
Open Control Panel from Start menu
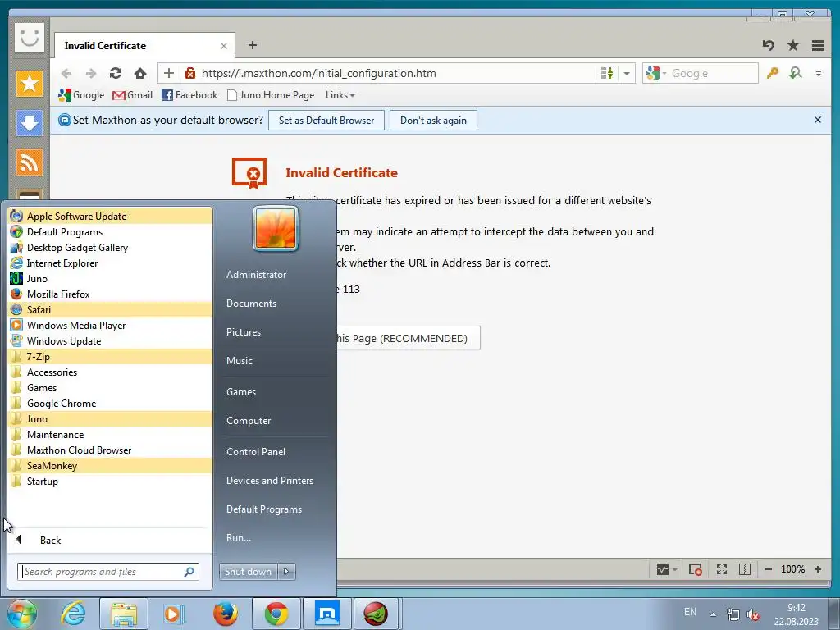[x=256, y=452]
